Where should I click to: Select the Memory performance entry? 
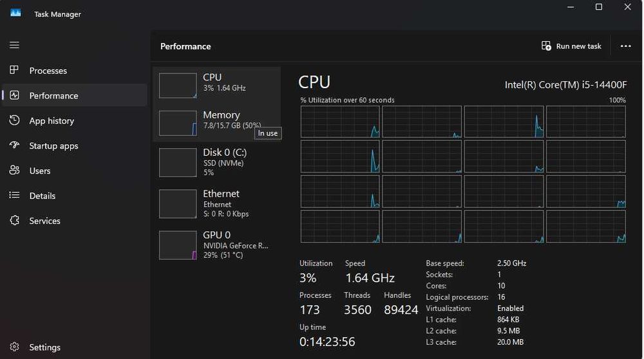tap(221, 120)
